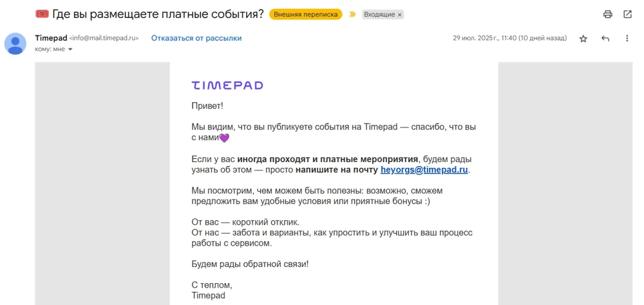Screen dimensions: 644x305
Task: Open the three-dot more options menu
Action: pyautogui.click(x=627, y=39)
